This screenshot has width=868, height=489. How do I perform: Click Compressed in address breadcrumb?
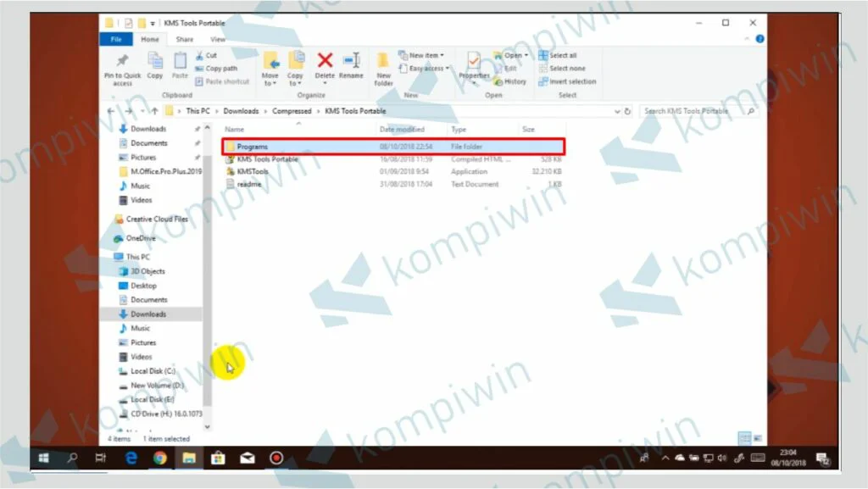click(x=292, y=111)
